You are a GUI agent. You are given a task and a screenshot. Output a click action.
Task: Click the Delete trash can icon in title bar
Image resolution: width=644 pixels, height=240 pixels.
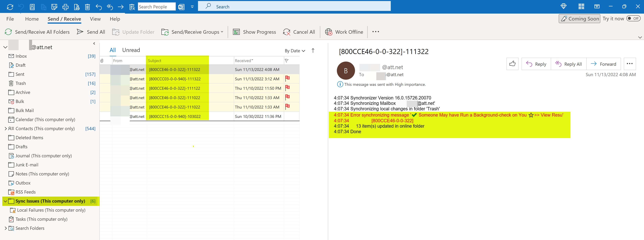[x=87, y=7]
